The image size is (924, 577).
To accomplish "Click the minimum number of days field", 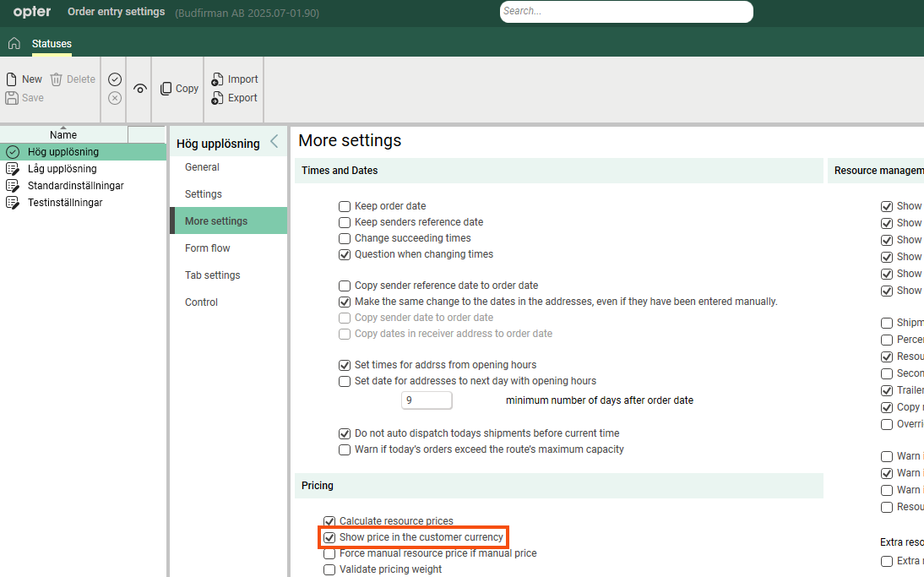I will (x=427, y=400).
